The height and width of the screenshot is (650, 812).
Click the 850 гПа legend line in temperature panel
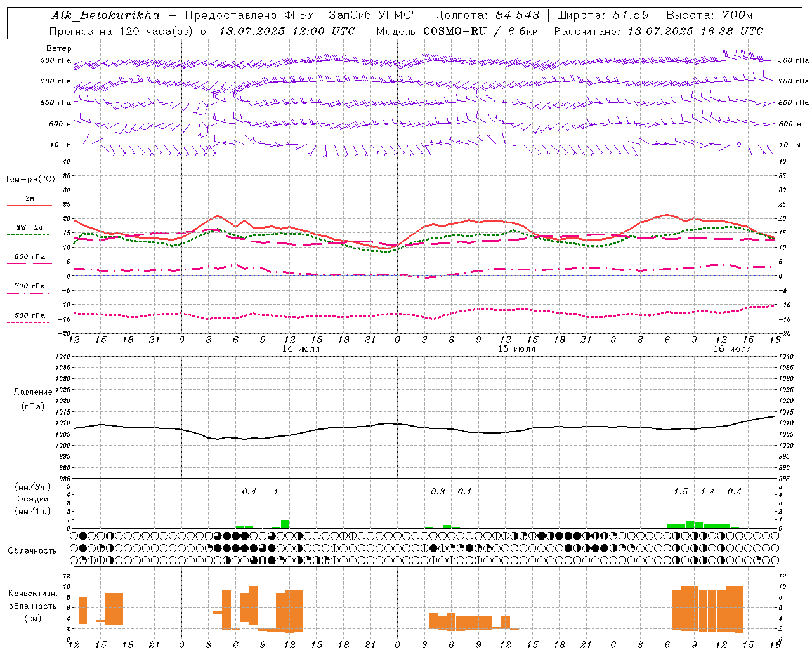coord(30,263)
